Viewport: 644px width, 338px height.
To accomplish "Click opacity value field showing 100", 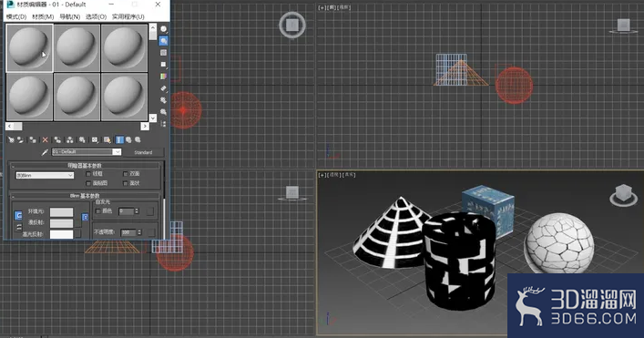I will pos(128,232).
